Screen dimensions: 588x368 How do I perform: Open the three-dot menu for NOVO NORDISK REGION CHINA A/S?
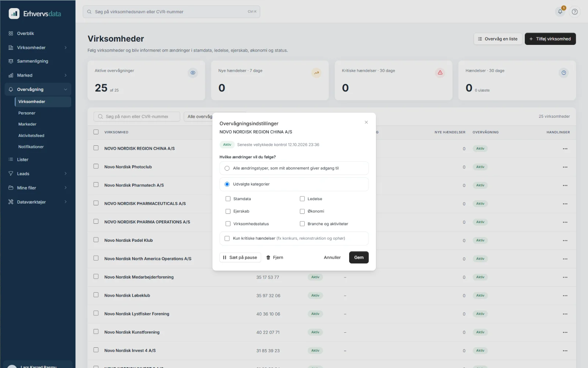click(565, 149)
